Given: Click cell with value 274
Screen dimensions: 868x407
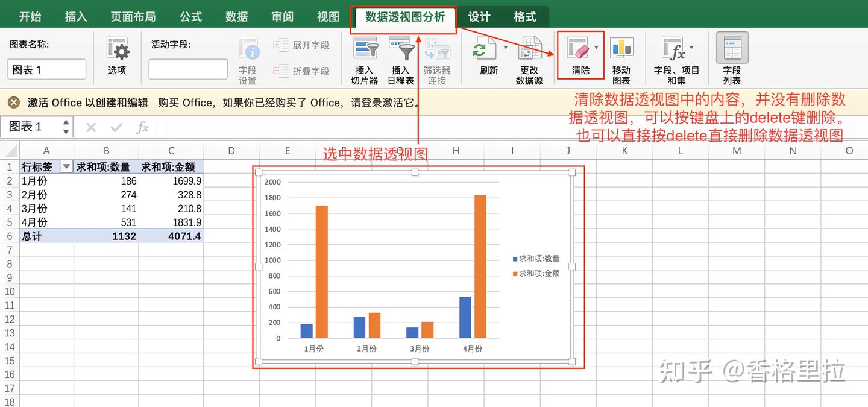Looking at the screenshot, I should tap(107, 195).
